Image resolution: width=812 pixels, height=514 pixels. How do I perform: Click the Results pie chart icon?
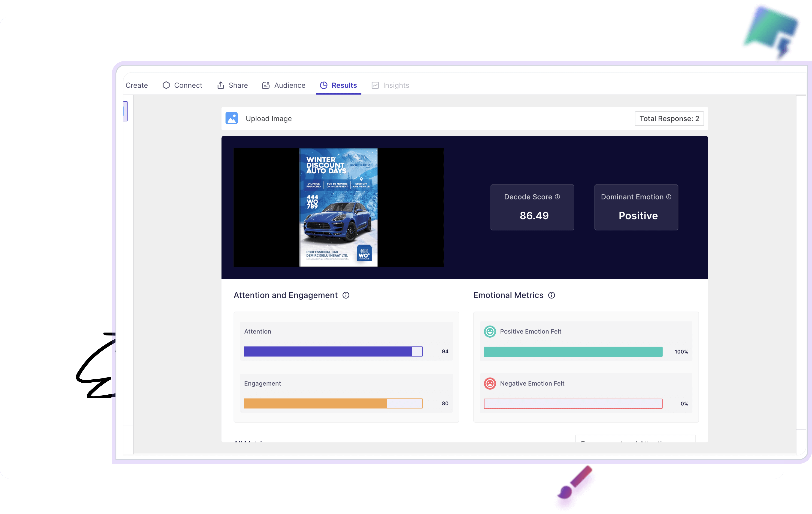point(323,85)
